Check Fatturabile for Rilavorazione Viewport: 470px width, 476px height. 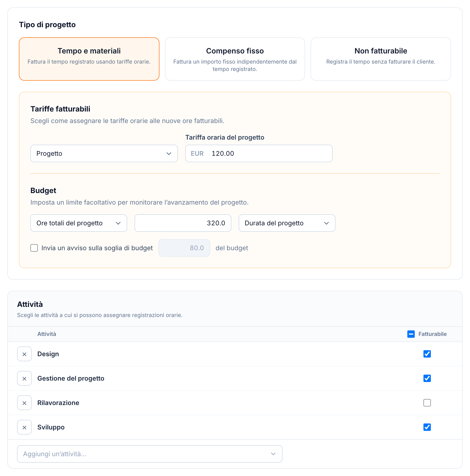click(x=427, y=403)
